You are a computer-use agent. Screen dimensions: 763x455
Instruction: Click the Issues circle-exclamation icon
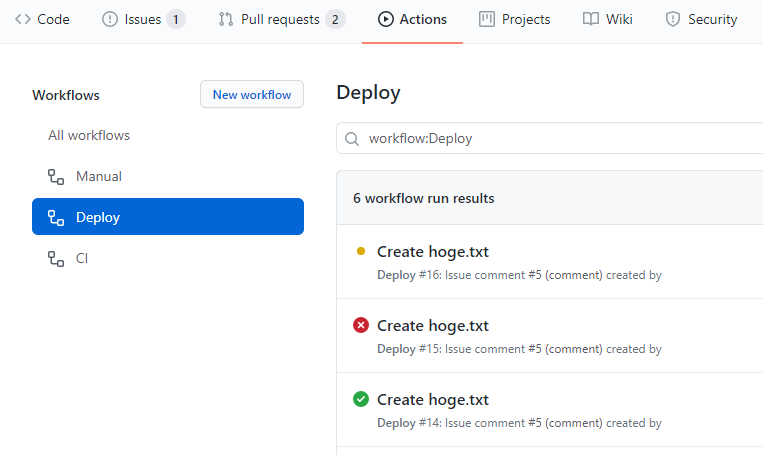[110, 19]
